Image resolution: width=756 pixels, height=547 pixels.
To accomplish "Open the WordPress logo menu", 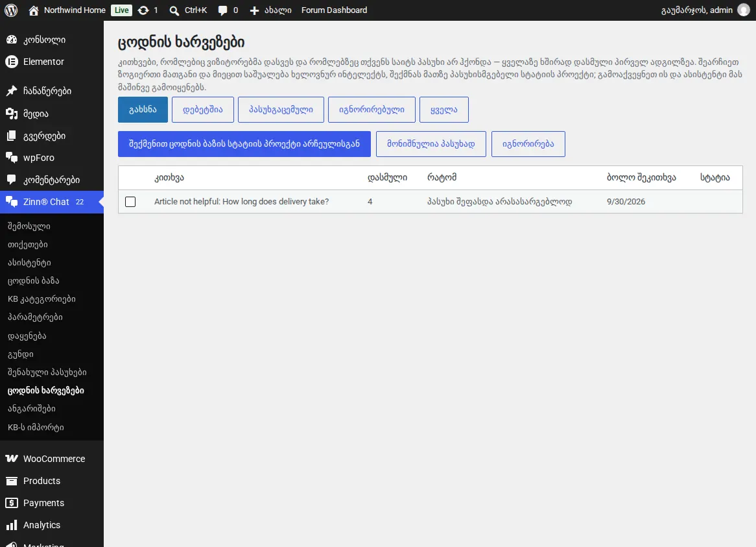I will pyautogui.click(x=11, y=10).
